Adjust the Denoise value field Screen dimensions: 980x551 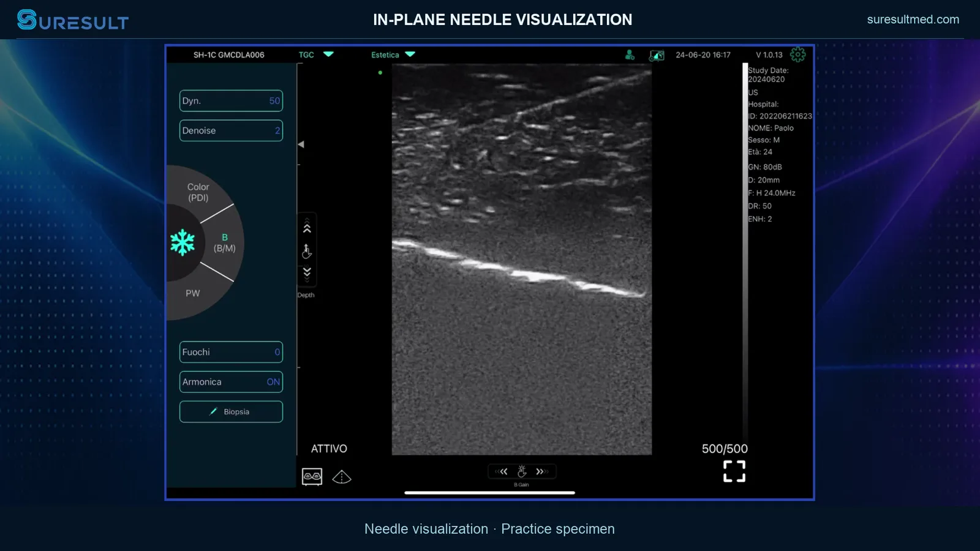point(231,130)
